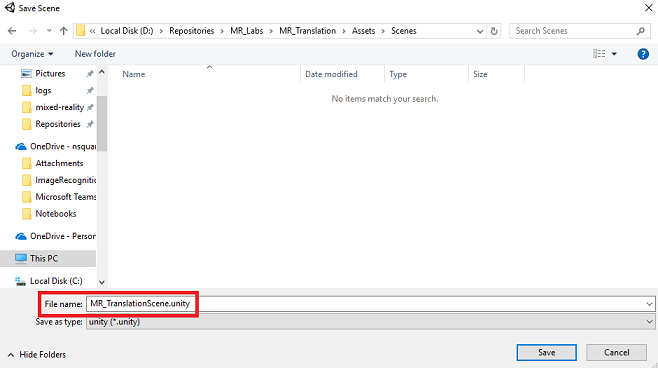Click the folder icon in address bar
658x368 pixels.
(81, 31)
